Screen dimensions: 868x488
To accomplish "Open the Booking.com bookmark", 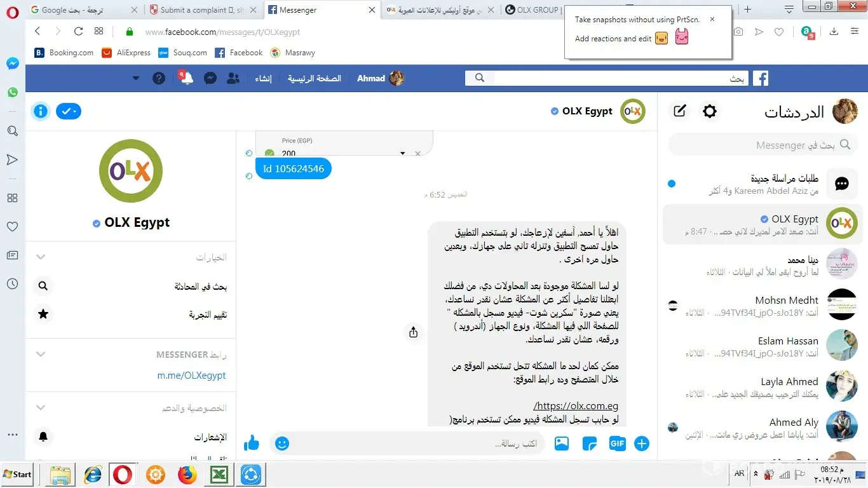I will tap(64, 53).
